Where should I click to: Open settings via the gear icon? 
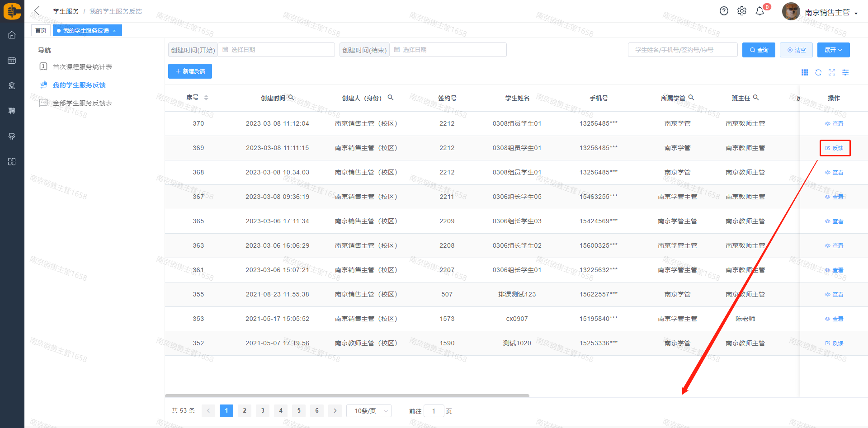pos(742,11)
